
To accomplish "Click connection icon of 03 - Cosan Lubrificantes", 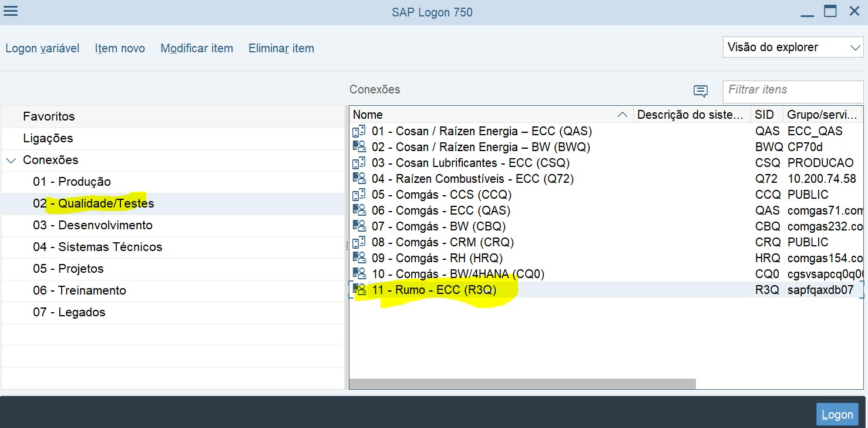I will click(359, 163).
